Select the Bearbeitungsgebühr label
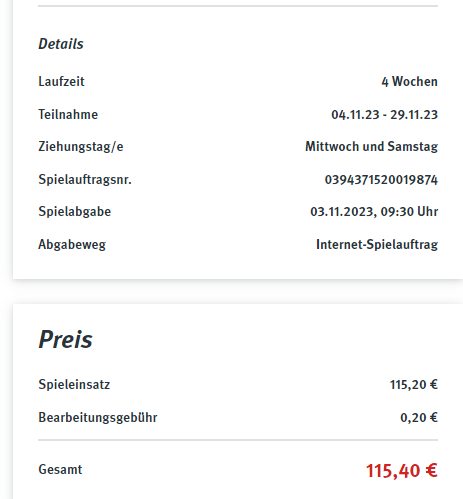Viewport: 463px width, 499px height. (x=98, y=417)
